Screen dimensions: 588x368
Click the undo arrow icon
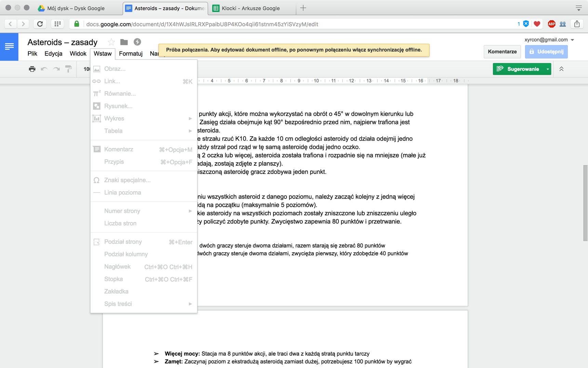(44, 69)
